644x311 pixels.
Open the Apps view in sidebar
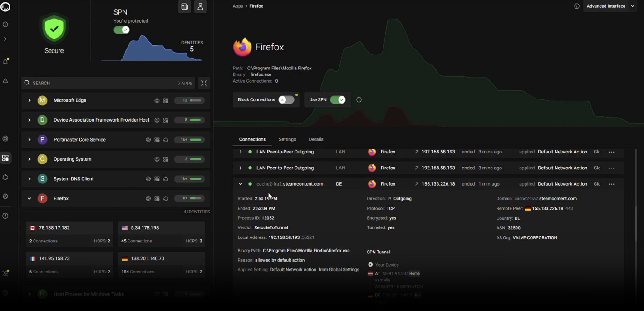(5, 158)
